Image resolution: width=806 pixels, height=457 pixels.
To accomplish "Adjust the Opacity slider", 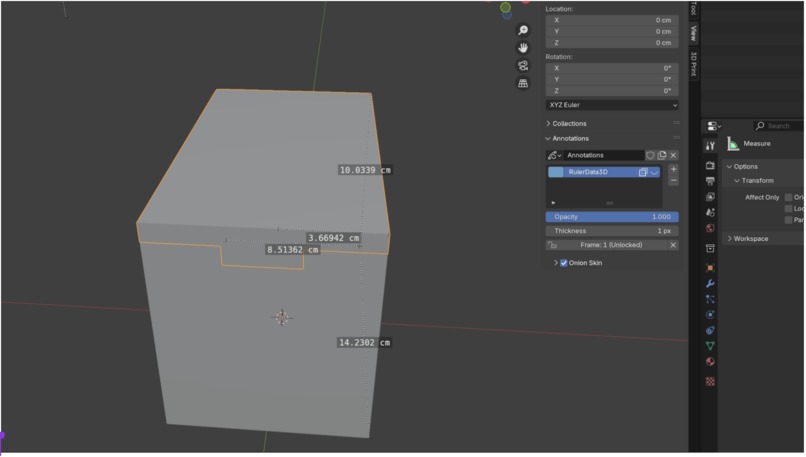I will (x=612, y=217).
